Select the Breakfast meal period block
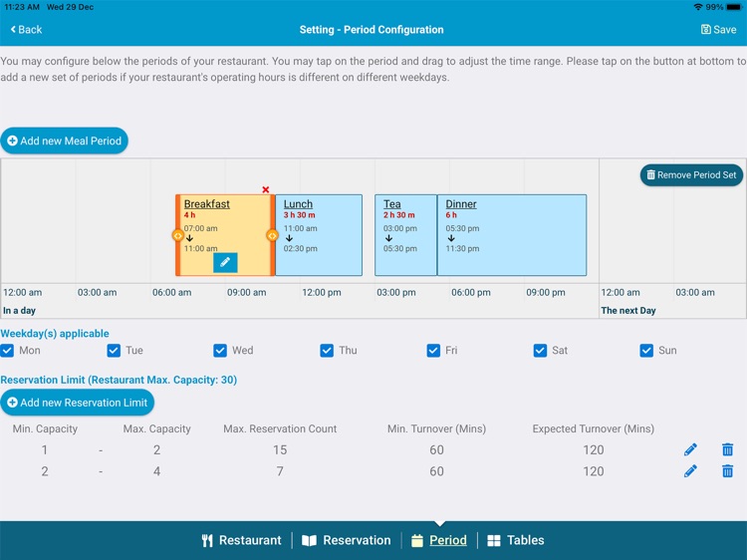 [225, 235]
